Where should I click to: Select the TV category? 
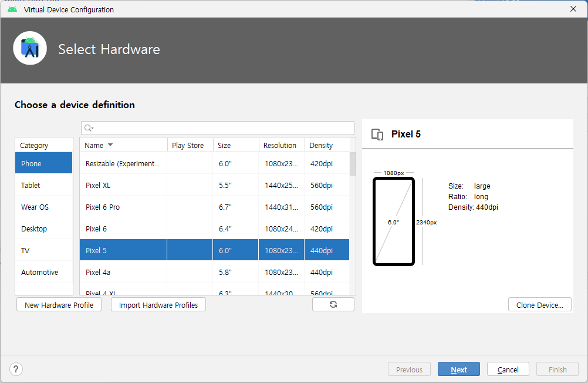[43, 250]
